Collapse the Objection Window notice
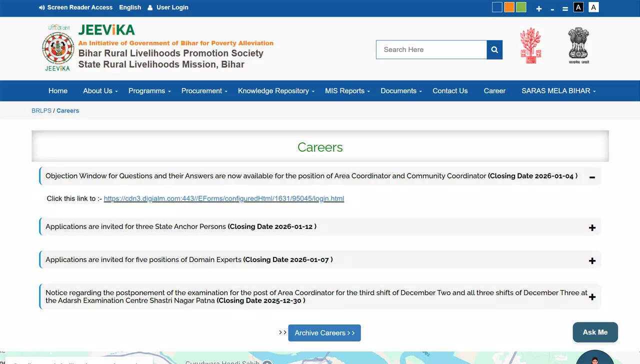 [592, 177]
